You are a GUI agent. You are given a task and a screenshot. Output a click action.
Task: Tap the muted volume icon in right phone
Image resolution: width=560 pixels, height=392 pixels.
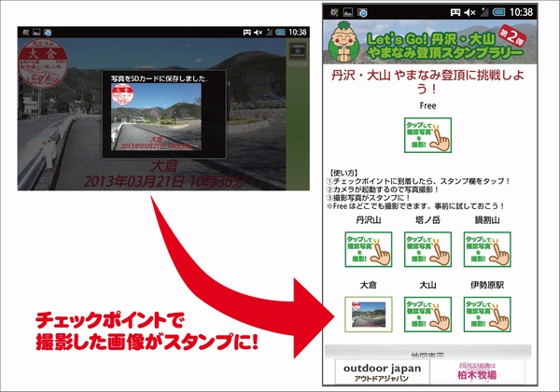[x=468, y=12]
